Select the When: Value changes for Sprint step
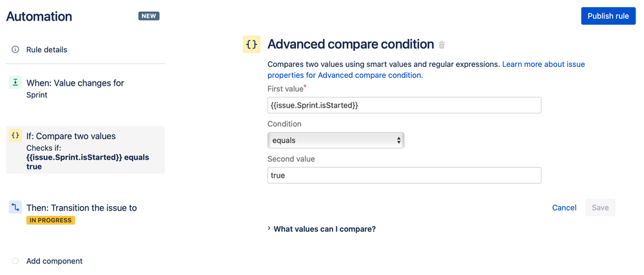Screen dimensions: 644x275 pos(75,88)
